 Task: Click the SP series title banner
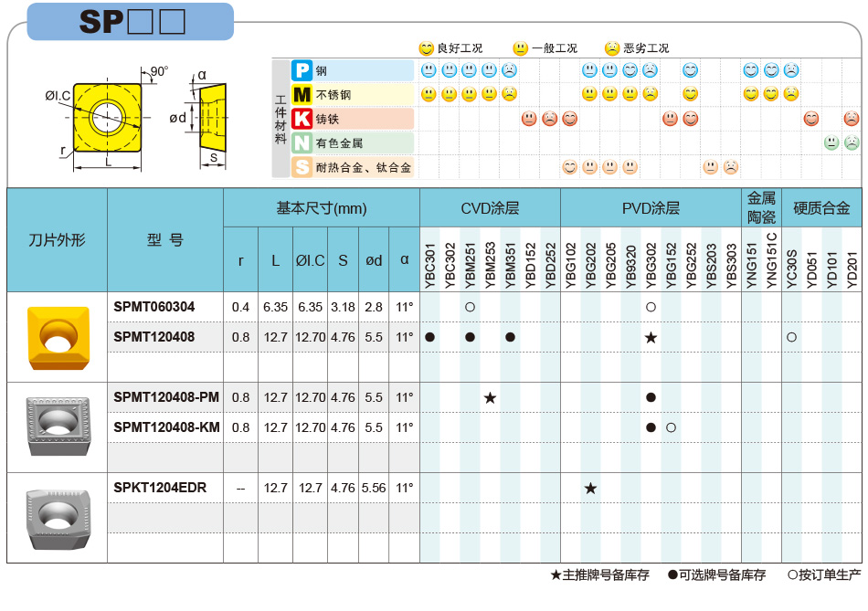(131, 22)
